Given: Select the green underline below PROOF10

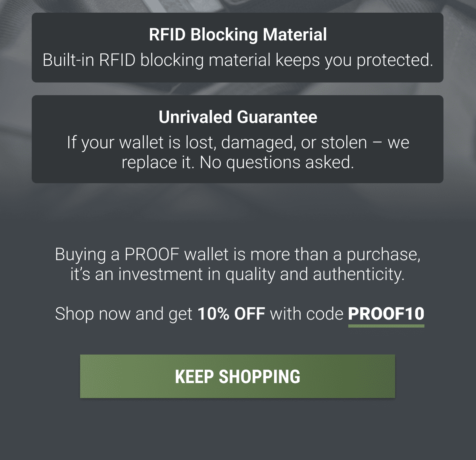Looking at the screenshot, I should pyautogui.click(x=387, y=326).
